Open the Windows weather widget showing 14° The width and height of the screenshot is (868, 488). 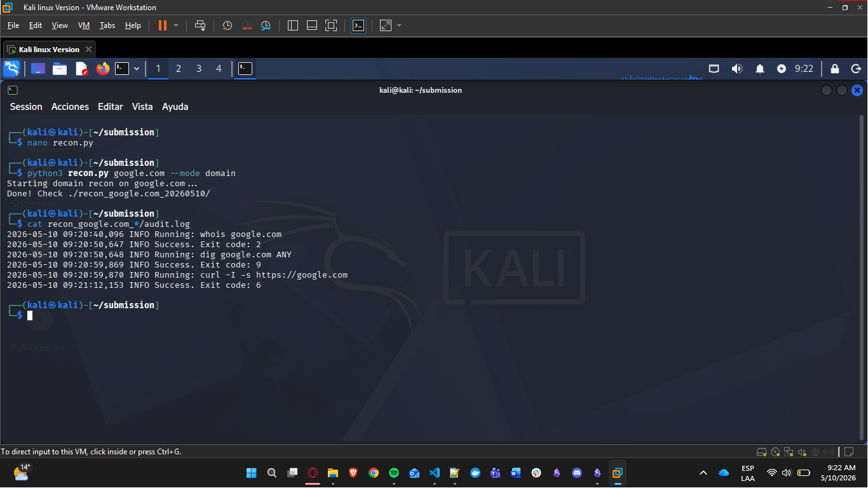coord(22,472)
